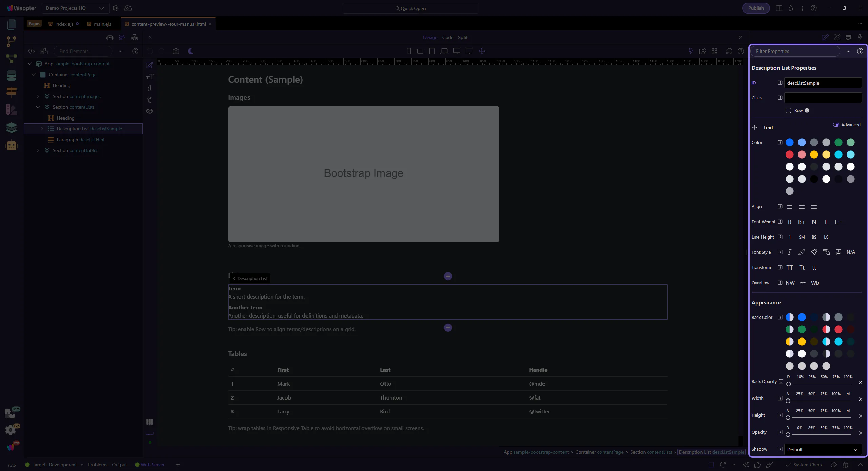Click the screenshot camera icon in toolbar
The image size is (868, 471).
(176, 51)
